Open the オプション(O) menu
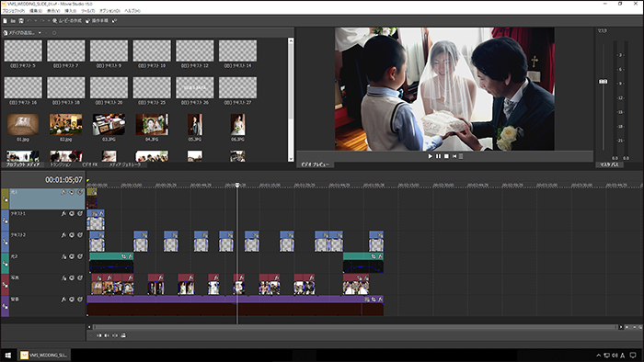This screenshot has width=644, height=362. [109, 11]
